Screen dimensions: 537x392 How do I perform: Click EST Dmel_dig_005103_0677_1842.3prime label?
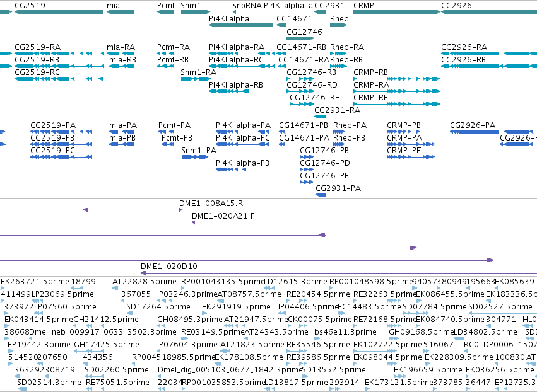click(230, 370)
